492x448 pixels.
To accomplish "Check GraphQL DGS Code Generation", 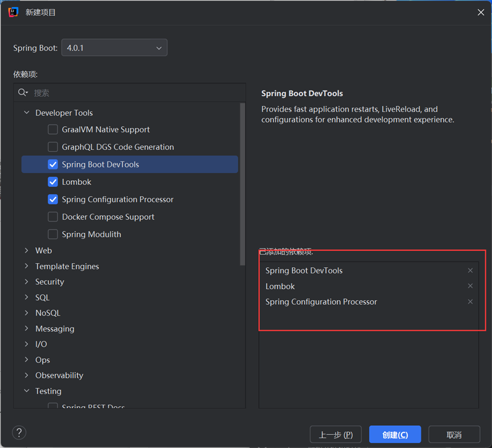I will coord(53,147).
